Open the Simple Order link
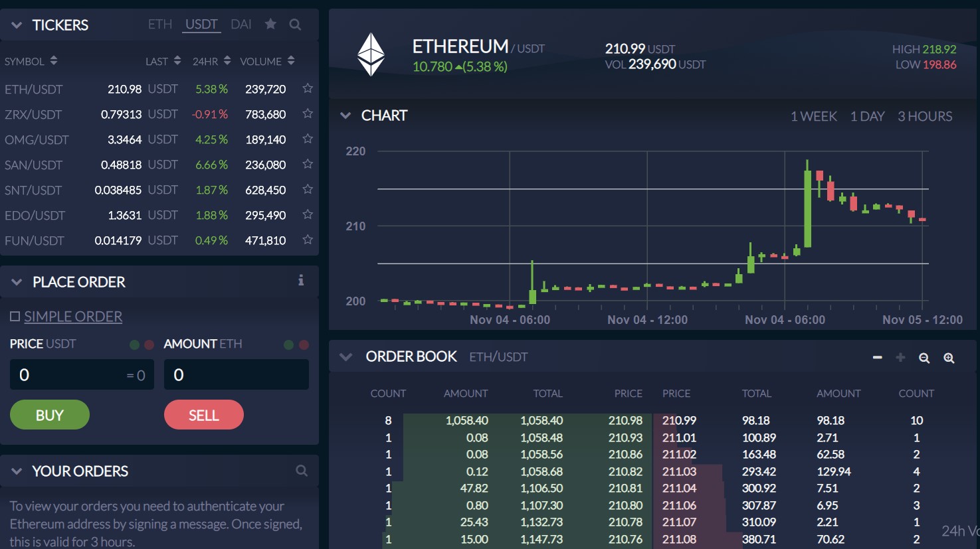 point(73,317)
